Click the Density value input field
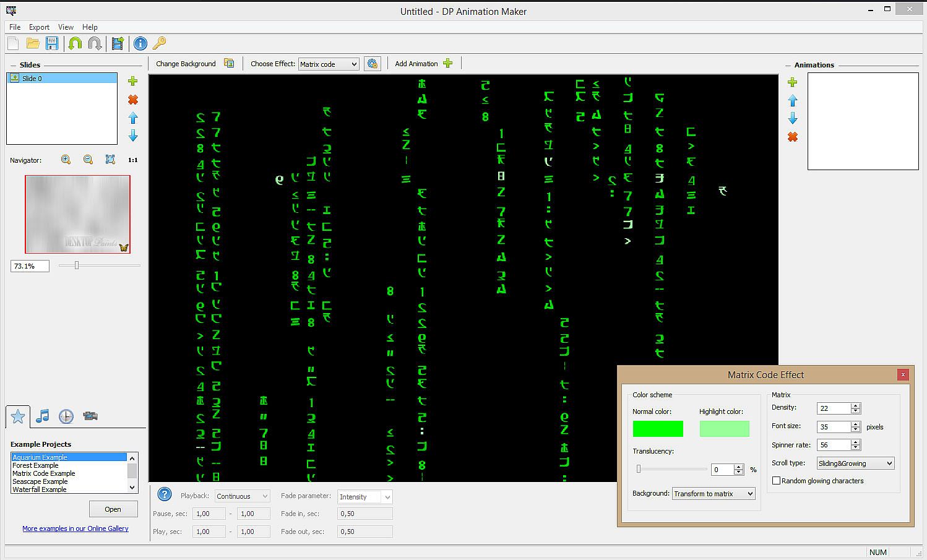Screen dimensions: 927x560 pyautogui.click(x=834, y=408)
